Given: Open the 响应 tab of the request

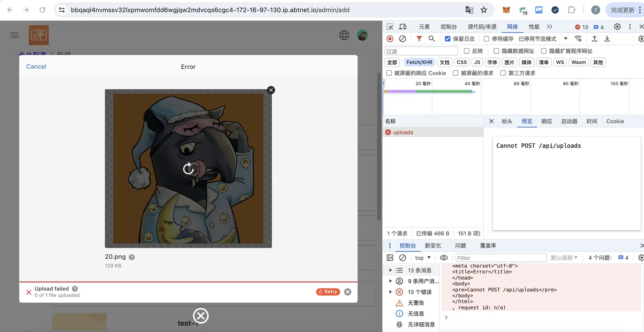Looking at the screenshot, I should [x=547, y=121].
